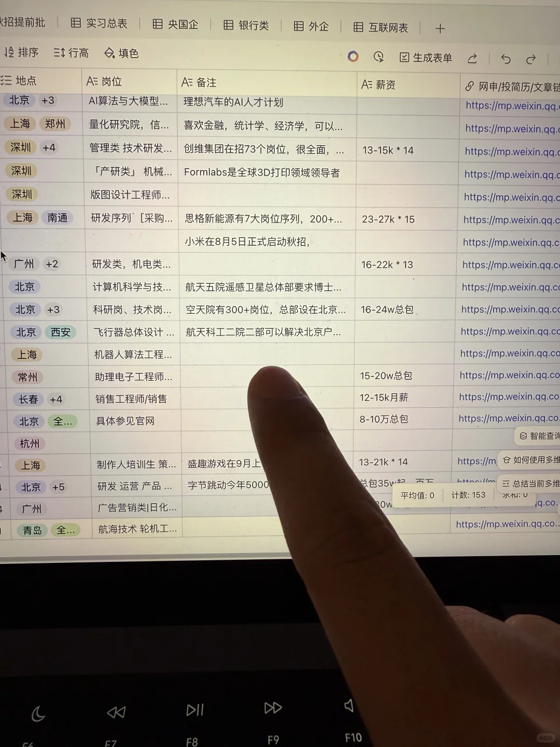The image size is (560, 747).
Task: Open the weixin link in 空天院 row
Action: point(511,309)
